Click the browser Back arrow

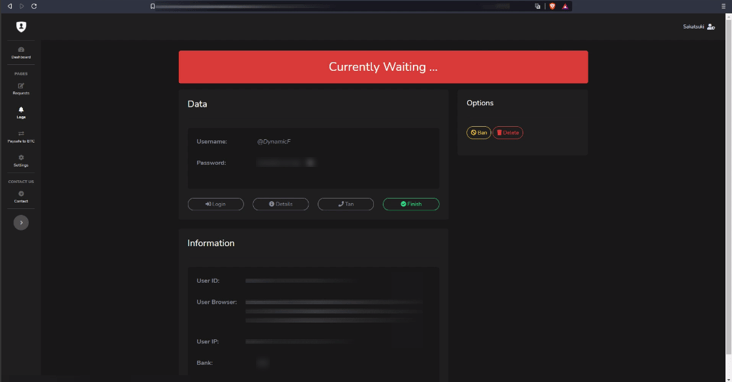(9, 6)
